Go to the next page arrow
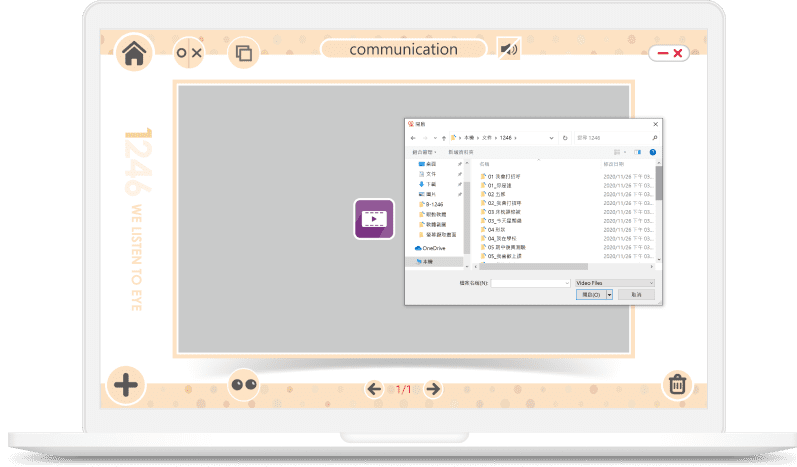797x467 pixels. (x=433, y=389)
